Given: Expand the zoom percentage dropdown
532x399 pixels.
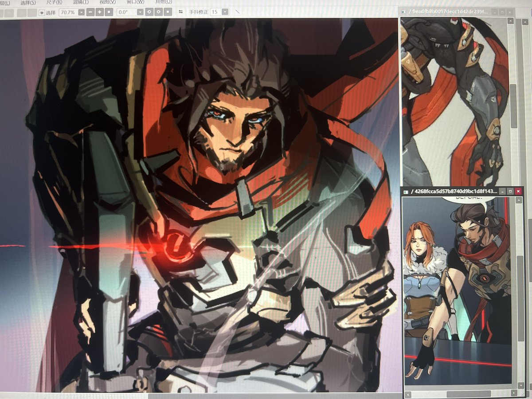Looking at the screenshot, I should 82,12.
